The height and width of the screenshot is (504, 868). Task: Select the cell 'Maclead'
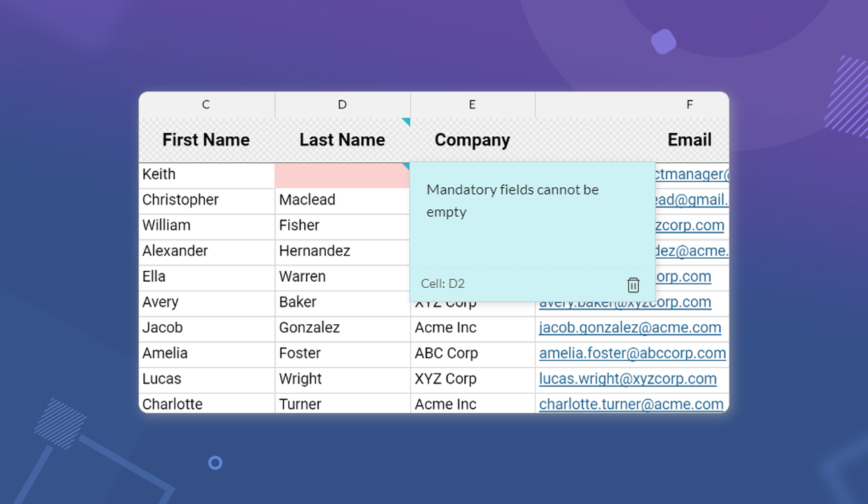click(x=343, y=201)
